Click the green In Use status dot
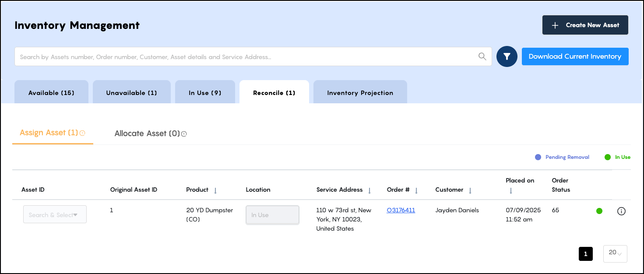This screenshot has height=274, width=644. coord(599,211)
